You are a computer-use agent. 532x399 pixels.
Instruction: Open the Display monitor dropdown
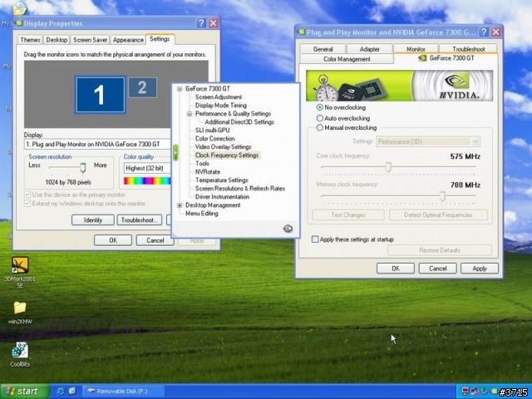click(x=97, y=144)
